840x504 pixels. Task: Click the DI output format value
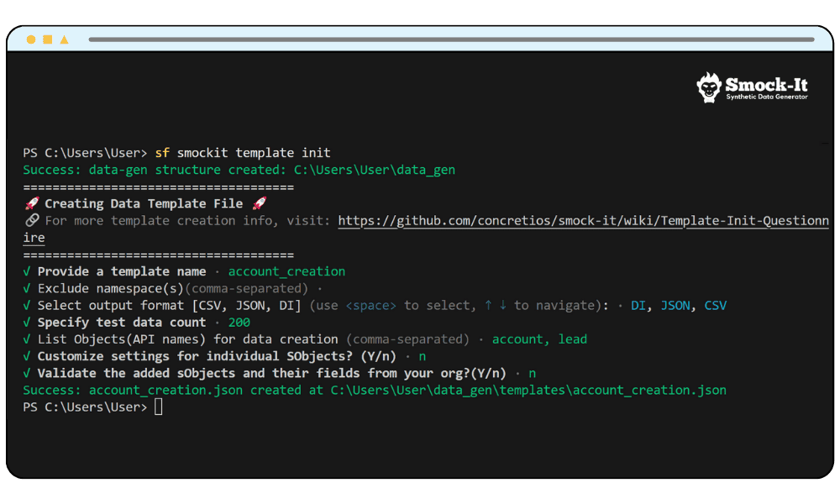638,305
